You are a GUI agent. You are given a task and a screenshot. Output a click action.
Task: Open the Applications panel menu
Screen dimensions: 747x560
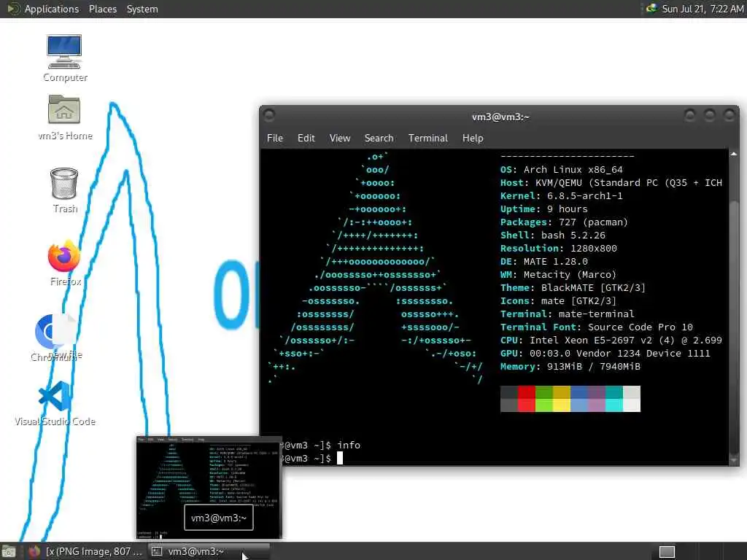(x=52, y=9)
